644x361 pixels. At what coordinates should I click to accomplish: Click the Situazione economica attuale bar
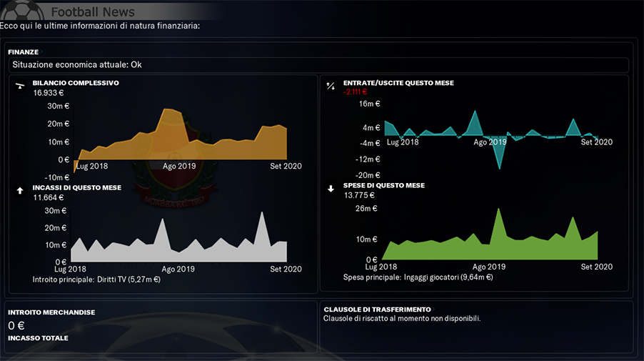pos(318,64)
